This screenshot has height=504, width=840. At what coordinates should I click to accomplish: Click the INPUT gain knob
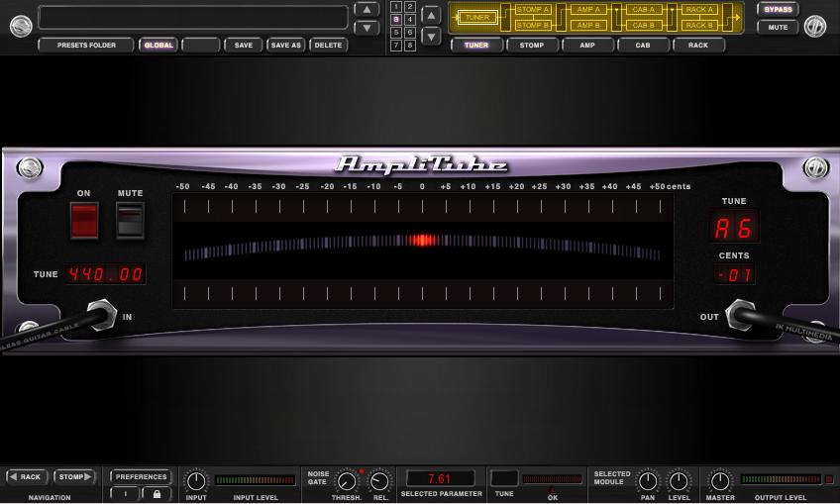[196, 481]
